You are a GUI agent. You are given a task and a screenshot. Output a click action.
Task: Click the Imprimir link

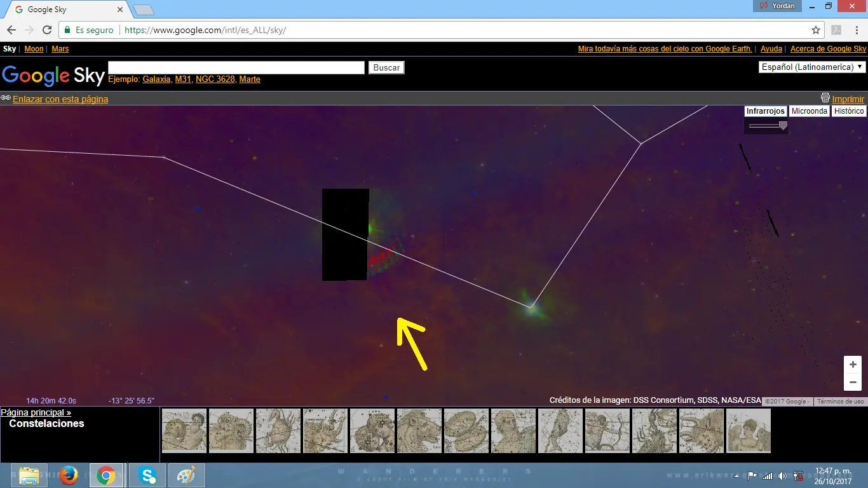848,99
